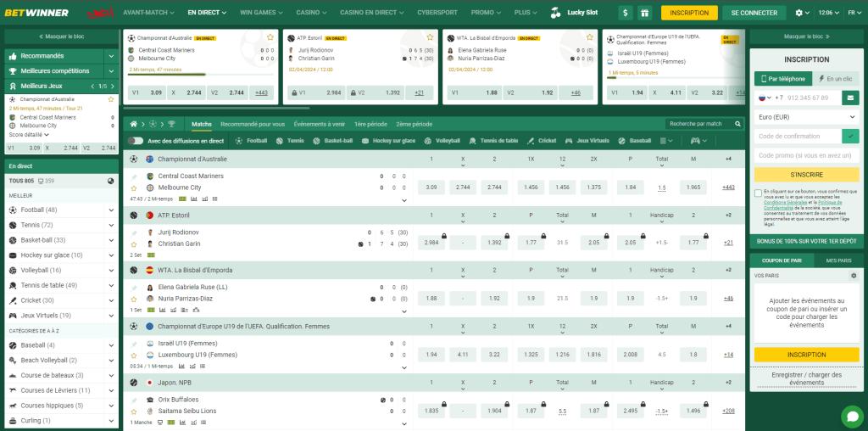Select Football in the sports filter bar
The width and height of the screenshot is (868, 431).
click(251, 141)
